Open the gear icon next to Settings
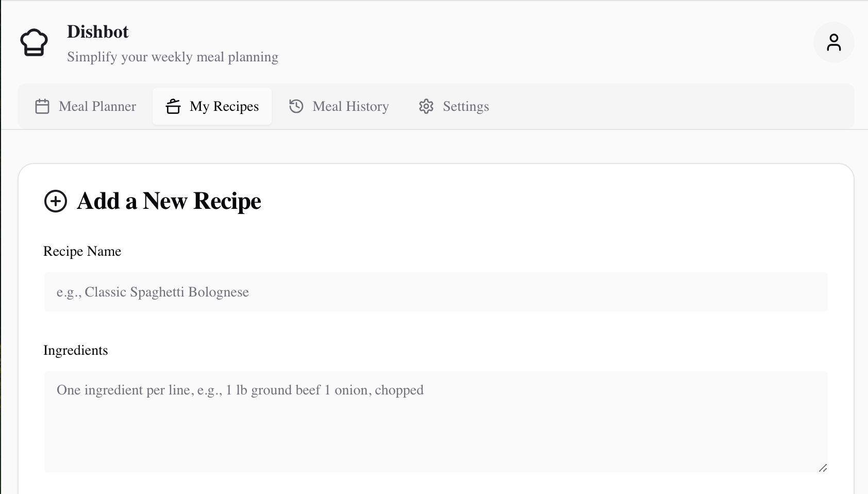868x494 pixels. 426,106
